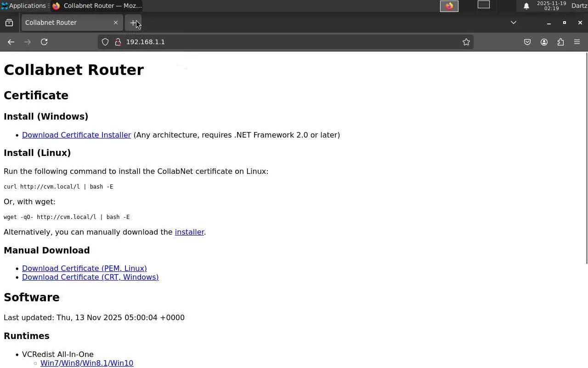
Task: Open Firefox View icon beside the tabs
Action: (9, 23)
